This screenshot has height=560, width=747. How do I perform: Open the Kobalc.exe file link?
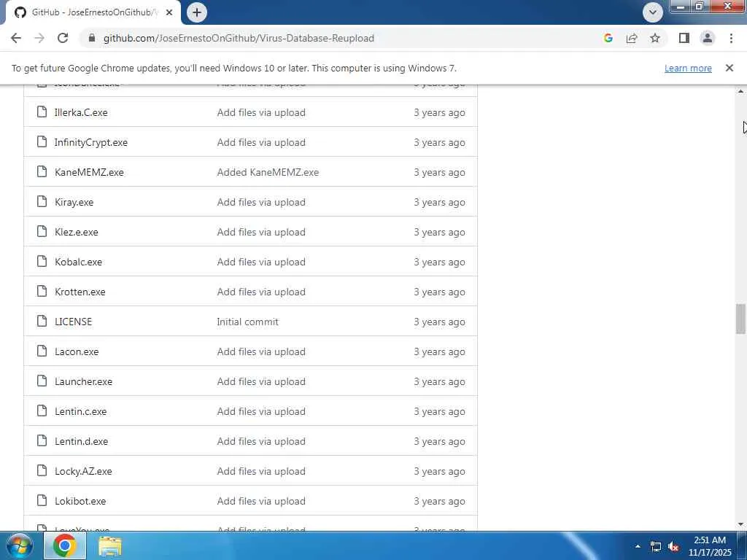pos(78,262)
